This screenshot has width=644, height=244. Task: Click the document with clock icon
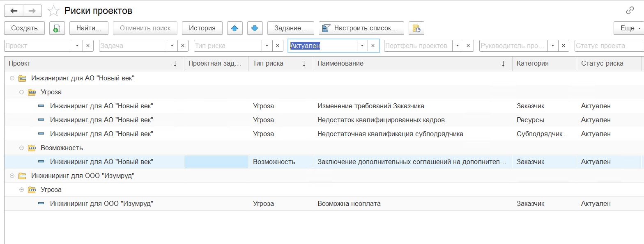tap(416, 28)
